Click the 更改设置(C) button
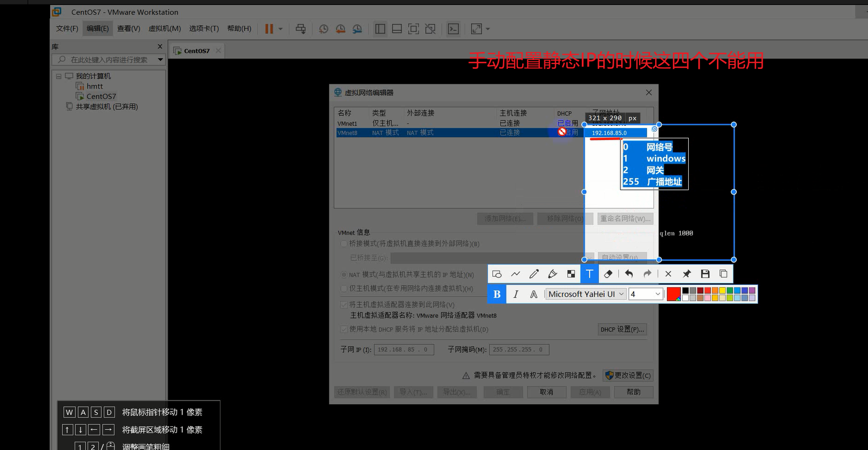868x450 pixels. coord(628,376)
